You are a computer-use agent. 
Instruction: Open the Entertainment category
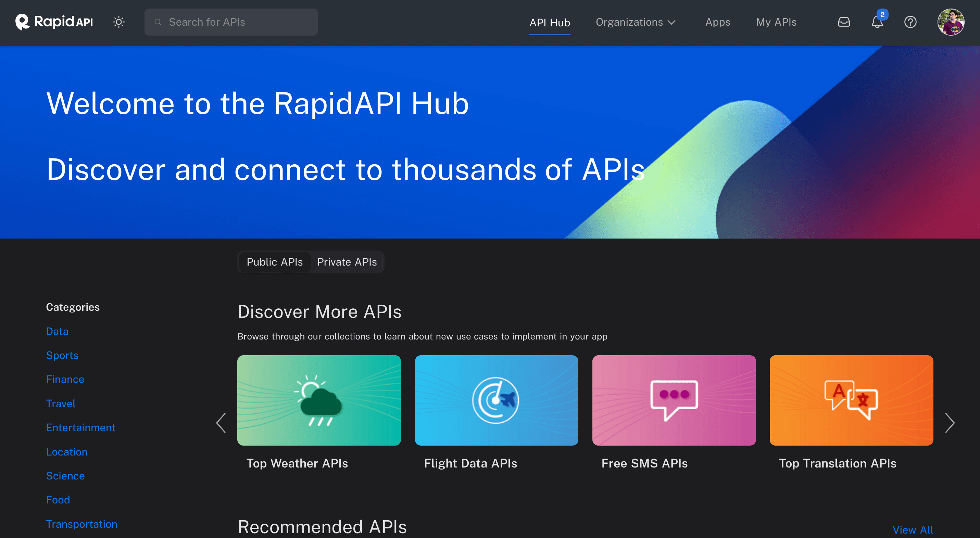[81, 427]
